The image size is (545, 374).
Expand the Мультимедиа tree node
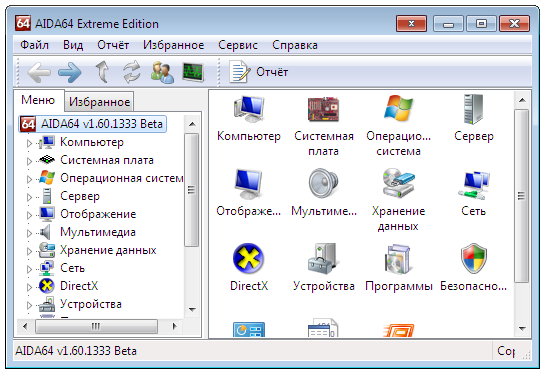29,233
